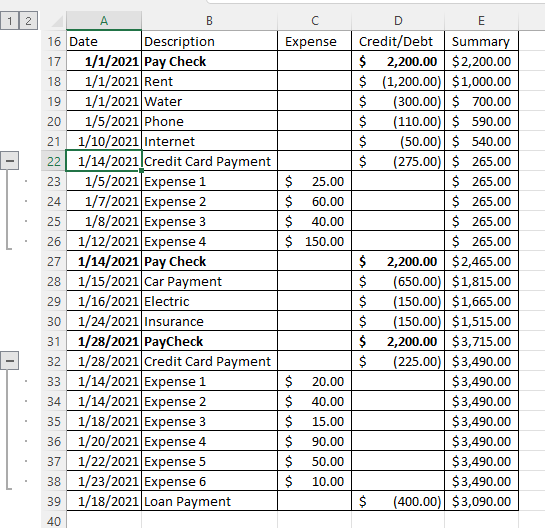Select column B header
Screen dimensions: 545x528
[209, 21]
